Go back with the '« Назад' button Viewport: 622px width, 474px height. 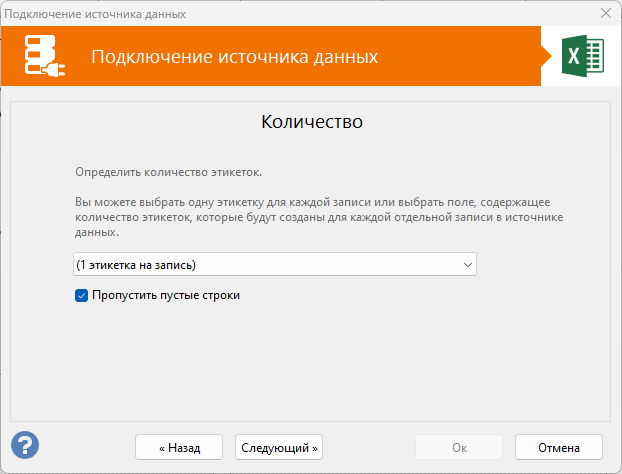[179, 447]
